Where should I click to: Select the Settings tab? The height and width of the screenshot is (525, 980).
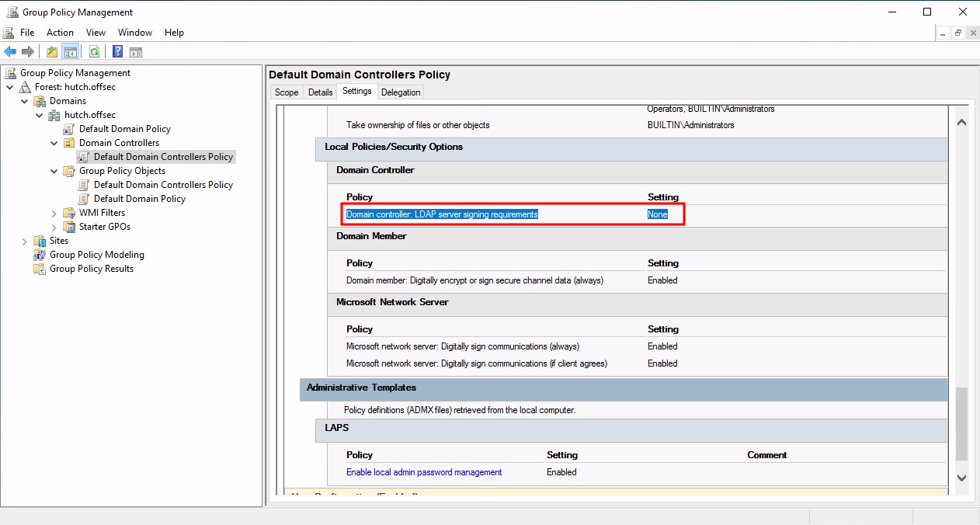(x=357, y=92)
